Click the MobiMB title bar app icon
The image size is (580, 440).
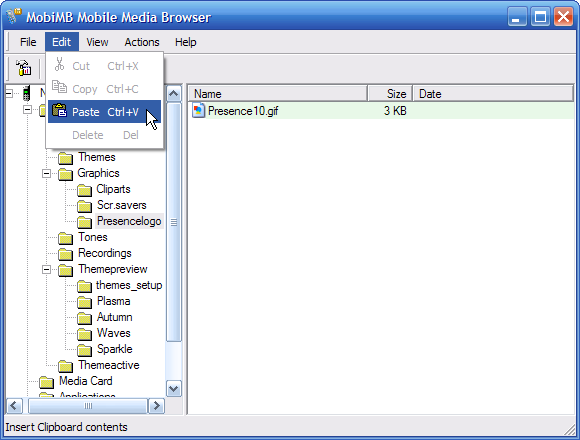point(14,16)
